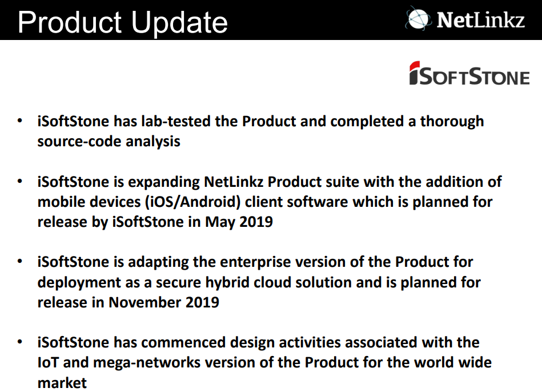Click the NetLinkz globe logo icon
542x392 pixels.
click(x=419, y=19)
